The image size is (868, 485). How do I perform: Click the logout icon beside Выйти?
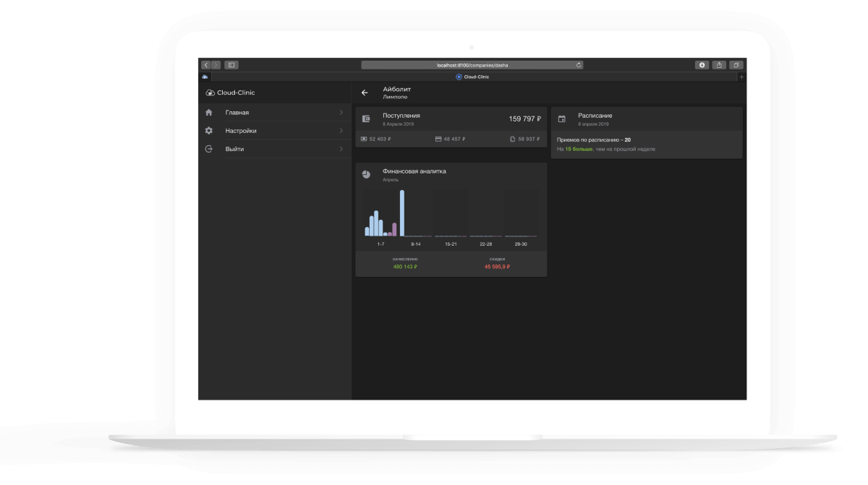[209, 149]
